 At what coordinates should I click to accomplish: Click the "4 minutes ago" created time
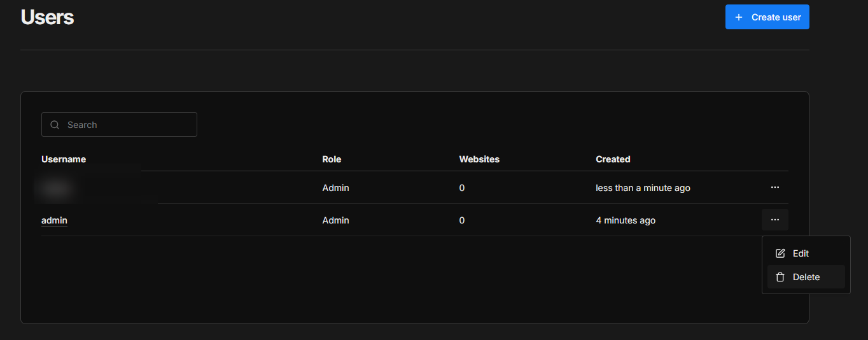click(626, 220)
